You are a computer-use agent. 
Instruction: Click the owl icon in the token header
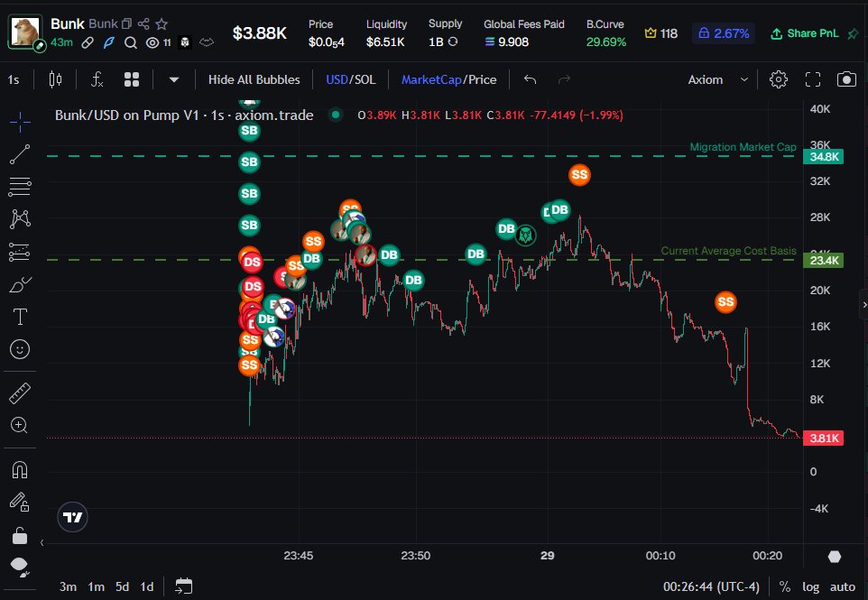[185, 42]
